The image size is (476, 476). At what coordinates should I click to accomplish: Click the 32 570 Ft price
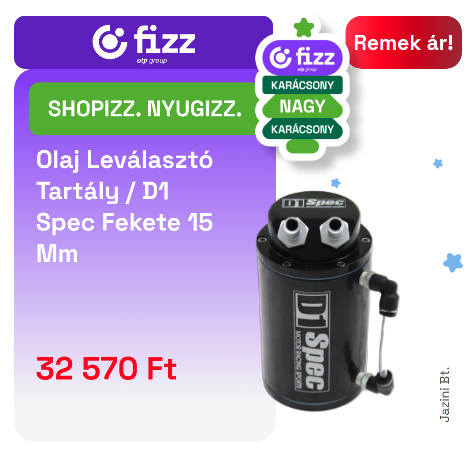point(106,368)
